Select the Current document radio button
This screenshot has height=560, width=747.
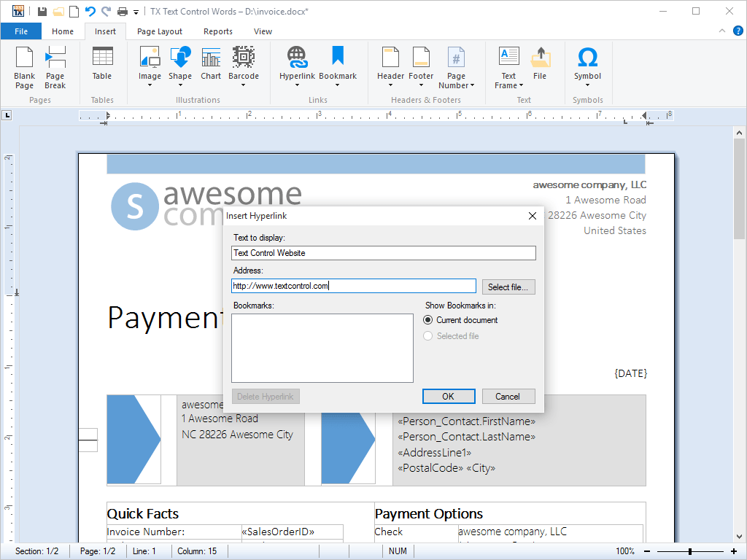point(428,319)
